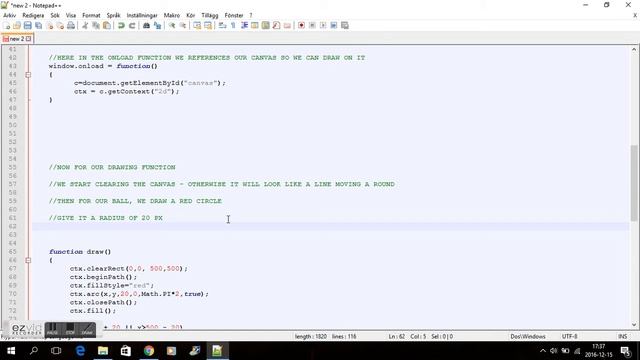Start macro recording red button
640x360 pixels.
[301, 25]
